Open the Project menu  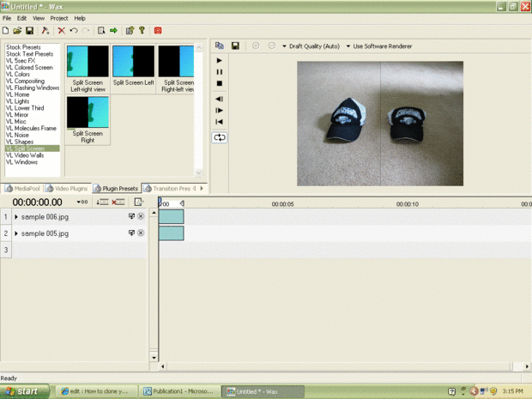(x=59, y=18)
